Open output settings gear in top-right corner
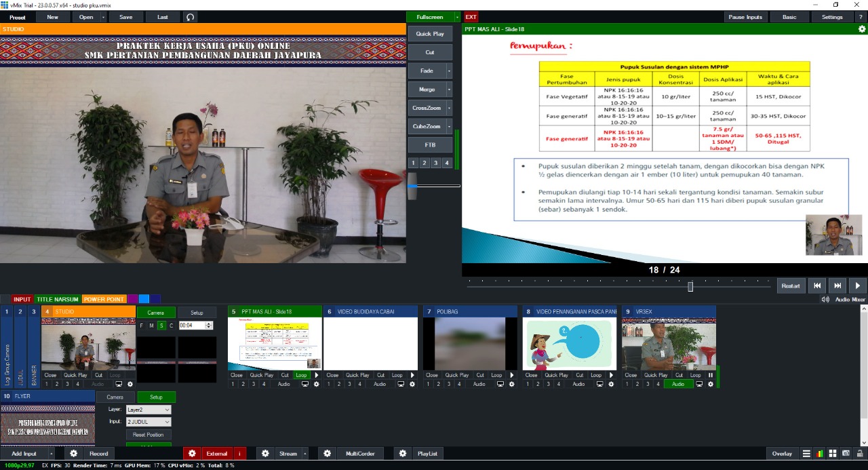This screenshot has width=868, height=470. (x=862, y=29)
